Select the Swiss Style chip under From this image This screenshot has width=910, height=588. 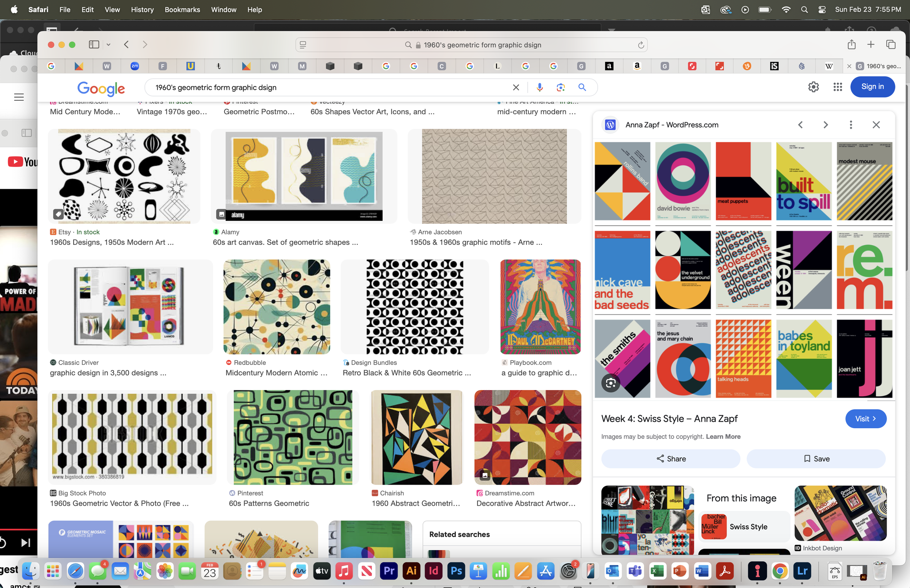pyautogui.click(x=744, y=527)
